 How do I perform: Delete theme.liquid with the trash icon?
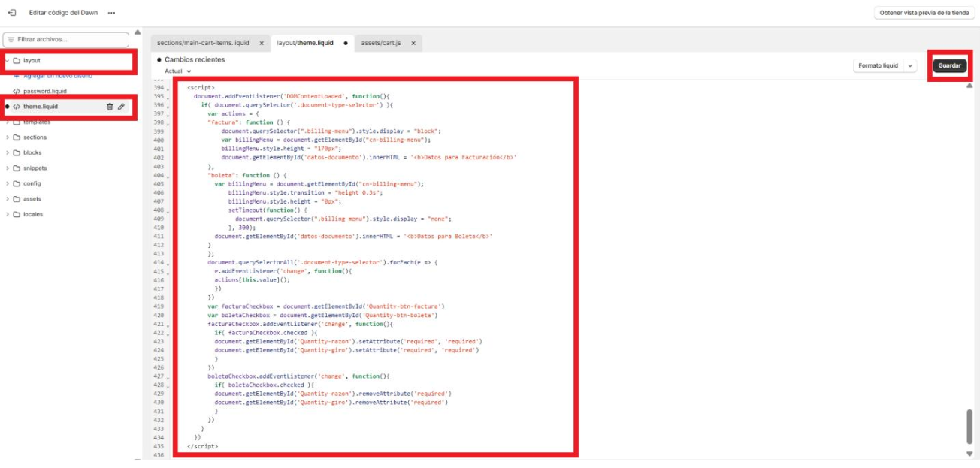pos(110,107)
